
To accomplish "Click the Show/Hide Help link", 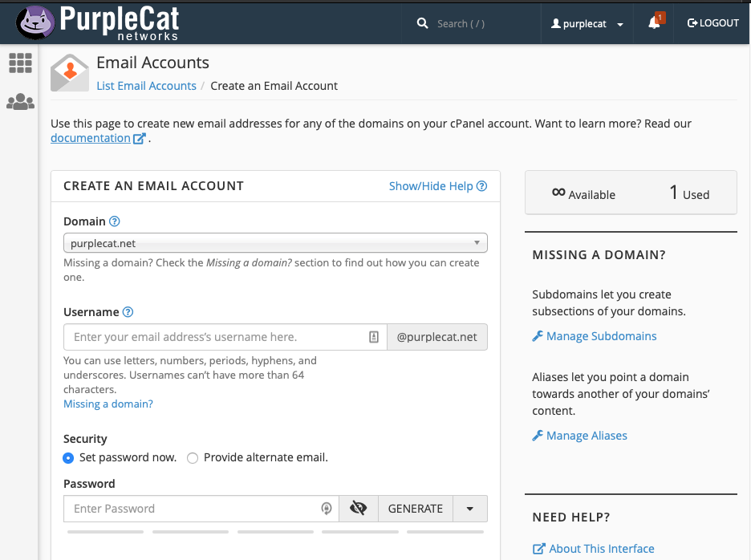I will (437, 186).
